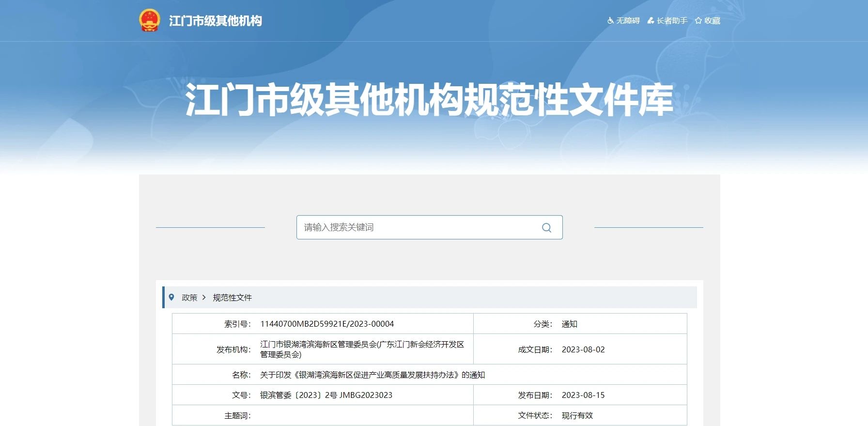Click the document title 关于印发《银湖湾滨海新区促进产业高质量发展扶持办法》的通知
868x426 pixels.
[x=372, y=375]
